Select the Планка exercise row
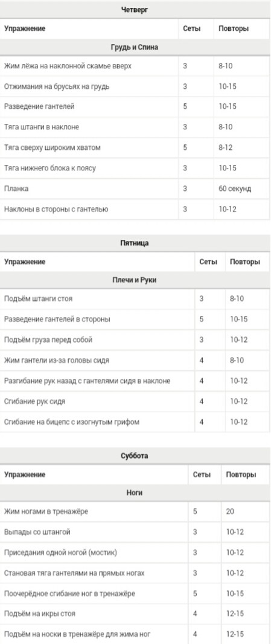 coord(135,189)
